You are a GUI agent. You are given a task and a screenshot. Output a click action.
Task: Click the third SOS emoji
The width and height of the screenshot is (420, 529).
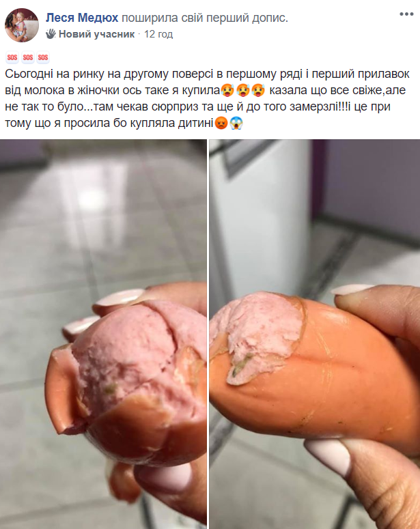coord(43,57)
